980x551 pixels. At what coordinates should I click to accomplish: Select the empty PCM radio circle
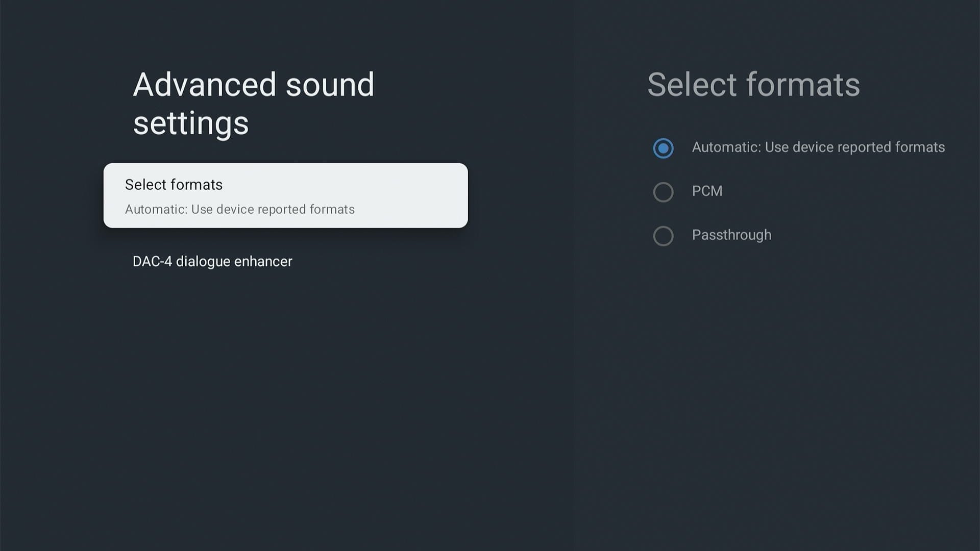(663, 192)
